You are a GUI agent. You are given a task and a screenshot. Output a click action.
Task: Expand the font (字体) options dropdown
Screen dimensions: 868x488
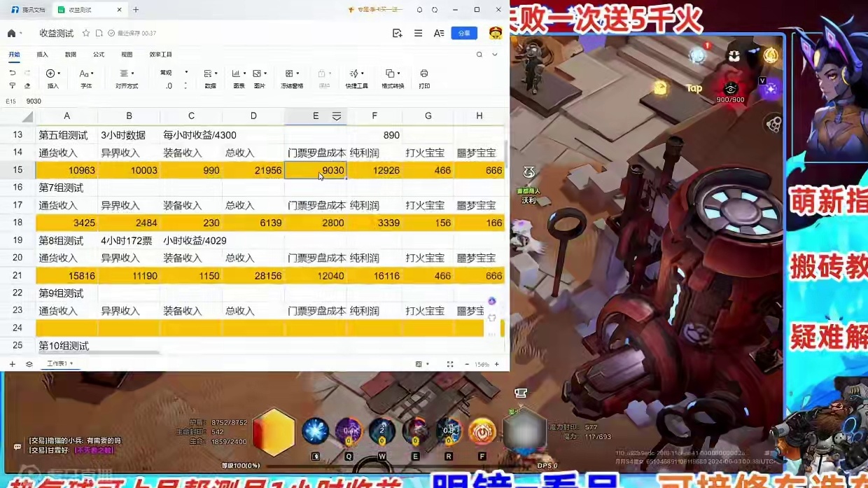[93, 72]
